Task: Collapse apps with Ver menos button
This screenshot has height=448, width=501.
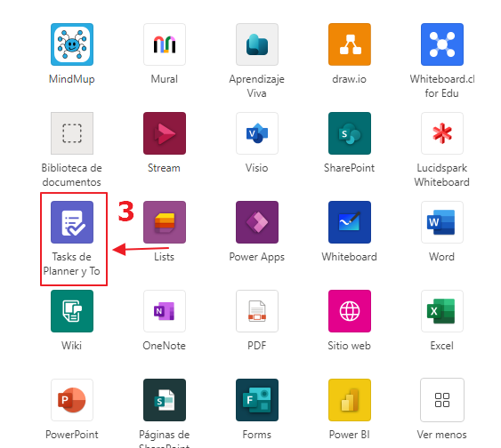Action: coord(442,400)
